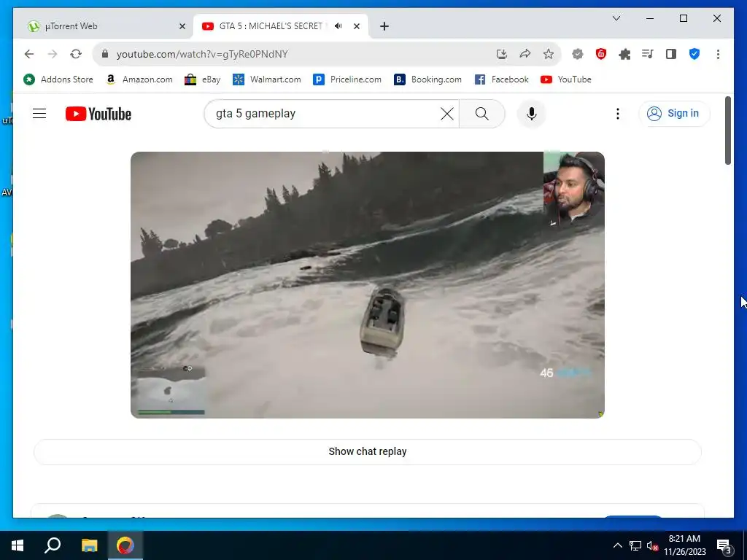Screen dimensions: 747x560
Task: Open the YouTube hamburger guide menu
Action: (x=39, y=114)
